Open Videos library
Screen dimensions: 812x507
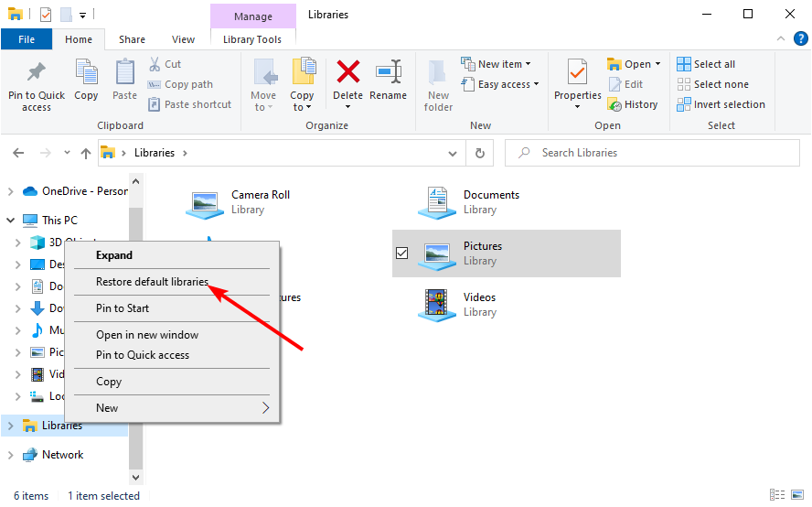[x=457, y=305]
